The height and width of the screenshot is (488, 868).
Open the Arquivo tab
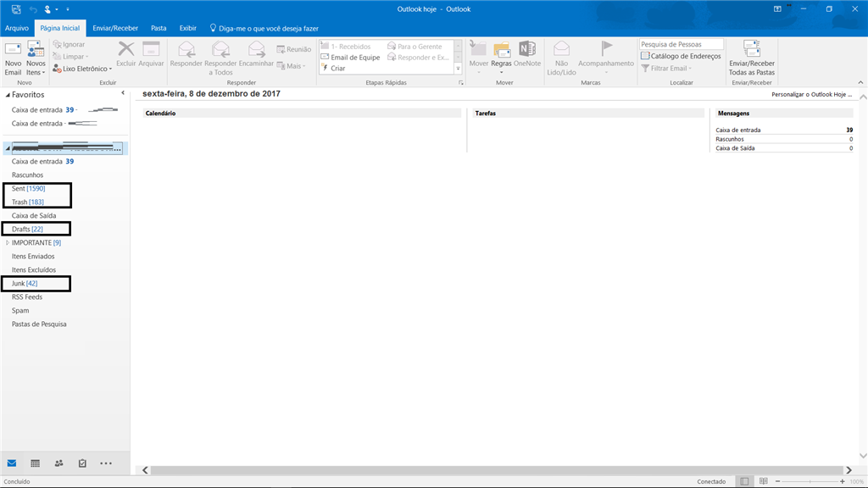pyautogui.click(x=17, y=28)
